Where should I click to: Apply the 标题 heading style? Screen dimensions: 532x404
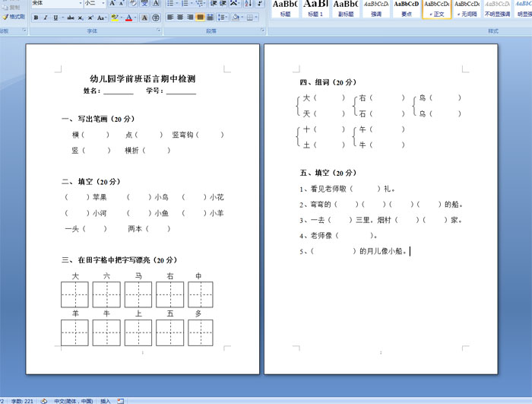(285, 8)
